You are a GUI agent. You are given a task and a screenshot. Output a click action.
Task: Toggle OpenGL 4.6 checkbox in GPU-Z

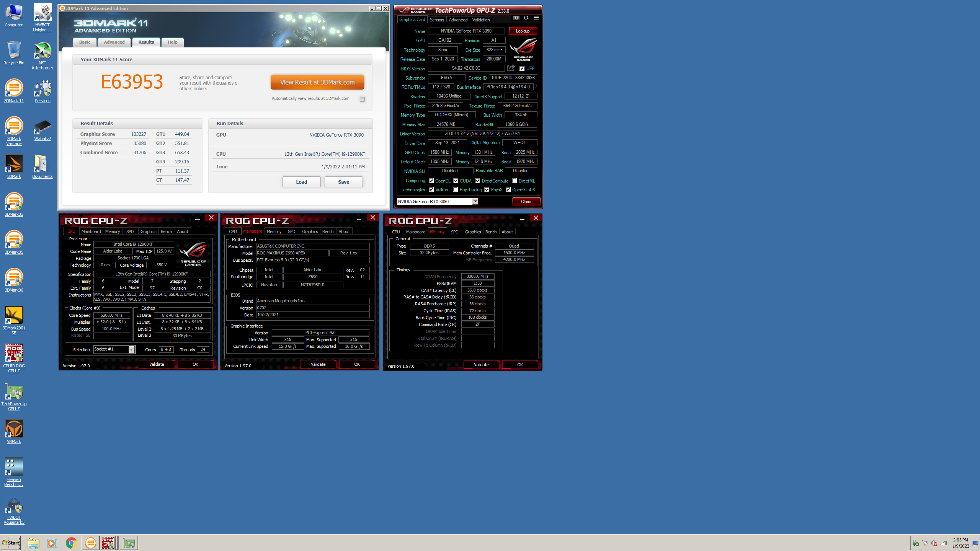[508, 190]
